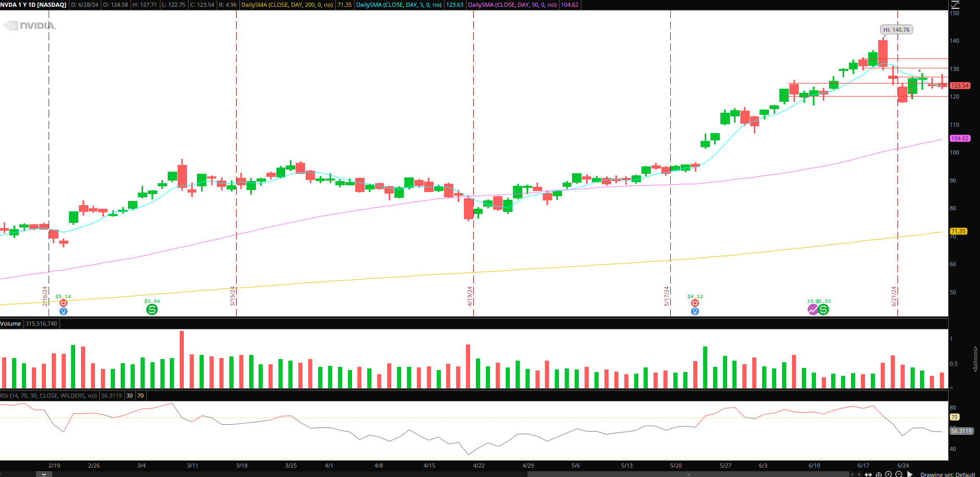Click the scroll right arrow

click(x=859, y=474)
